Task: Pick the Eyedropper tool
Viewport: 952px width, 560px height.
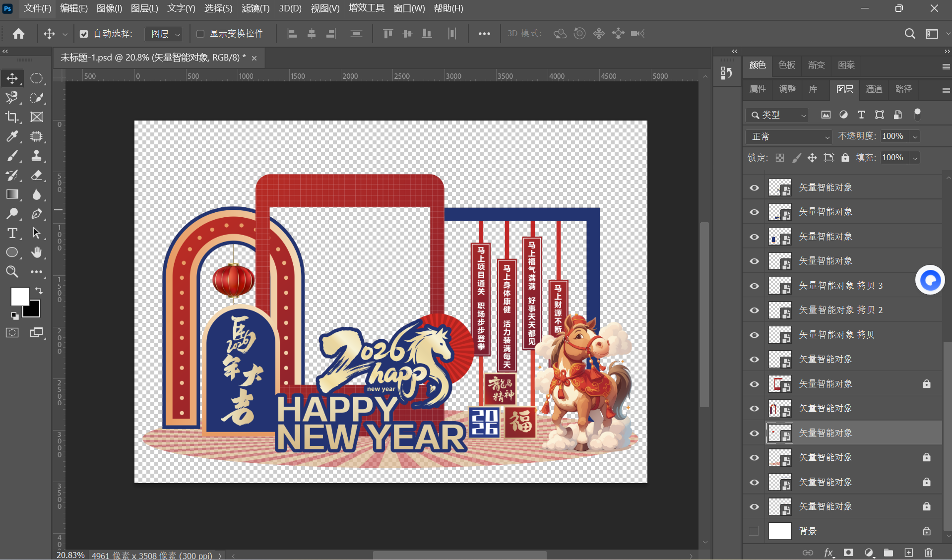Action: click(12, 136)
